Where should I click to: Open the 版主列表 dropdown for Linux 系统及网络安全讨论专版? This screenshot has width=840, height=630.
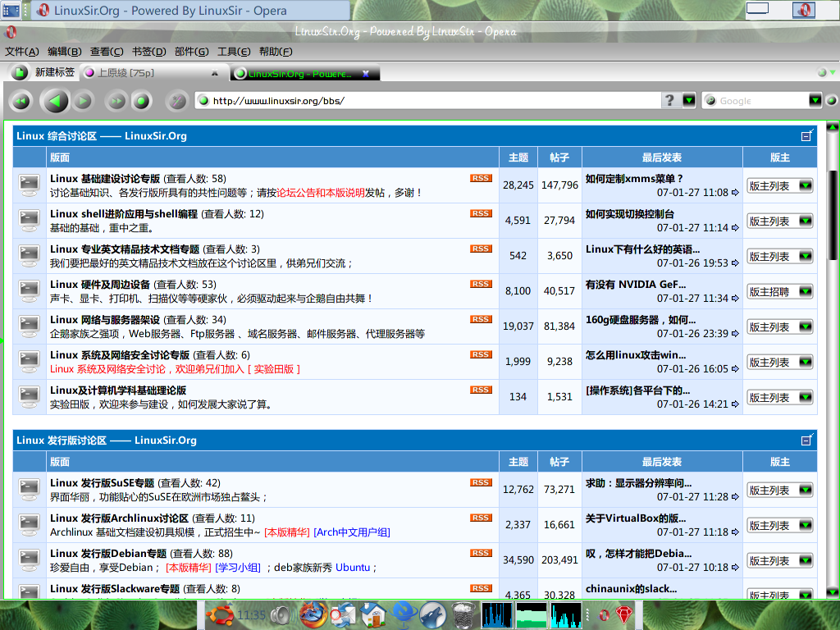click(780, 363)
